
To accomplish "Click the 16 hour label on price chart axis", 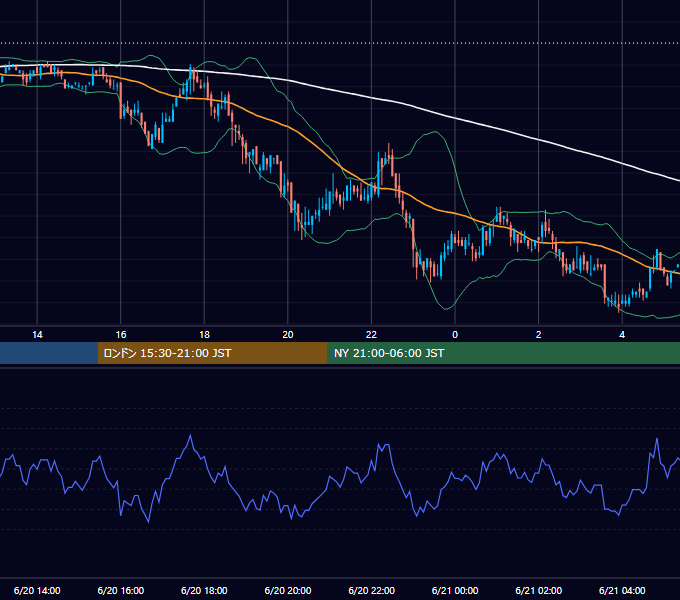I will [x=121, y=335].
